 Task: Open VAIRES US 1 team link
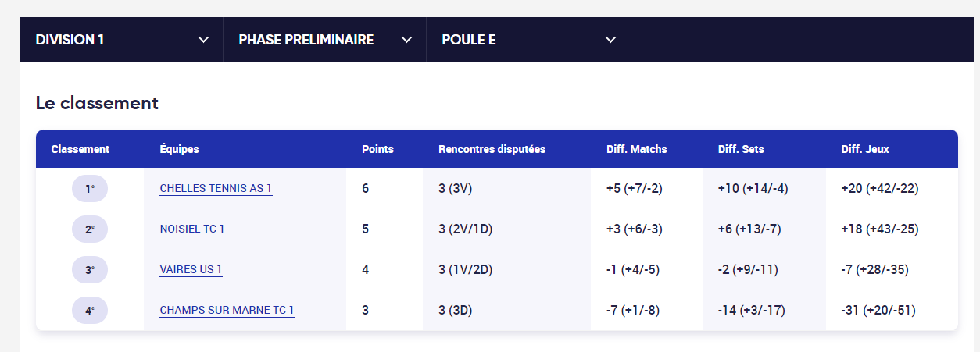[x=191, y=269]
